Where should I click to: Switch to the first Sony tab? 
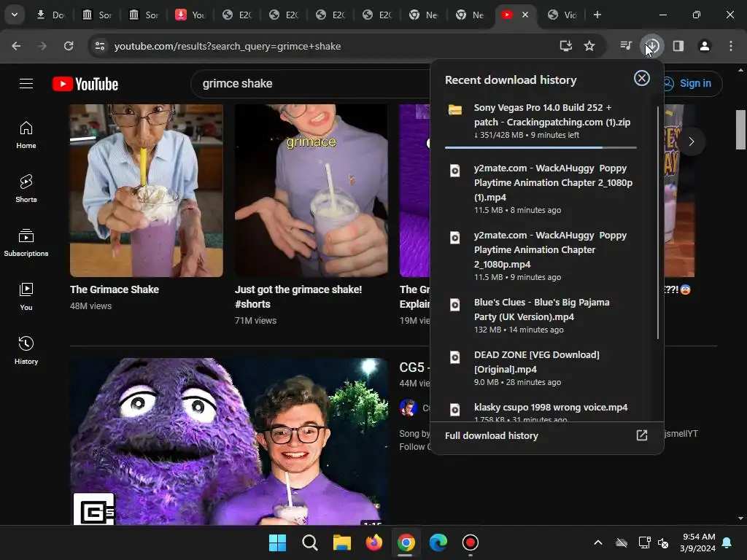[x=97, y=15]
